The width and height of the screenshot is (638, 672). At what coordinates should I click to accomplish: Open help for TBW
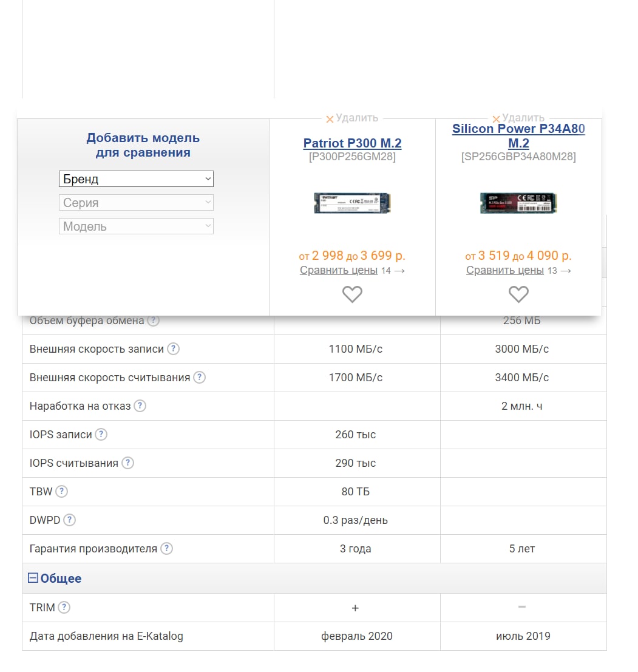pos(62,491)
